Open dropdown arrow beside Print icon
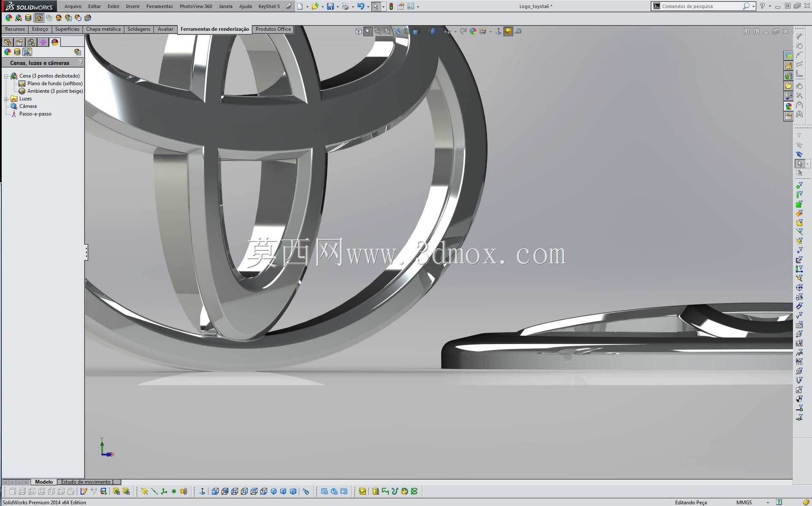The width and height of the screenshot is (812, 506). pyautogui.click(x=353, y=6)
